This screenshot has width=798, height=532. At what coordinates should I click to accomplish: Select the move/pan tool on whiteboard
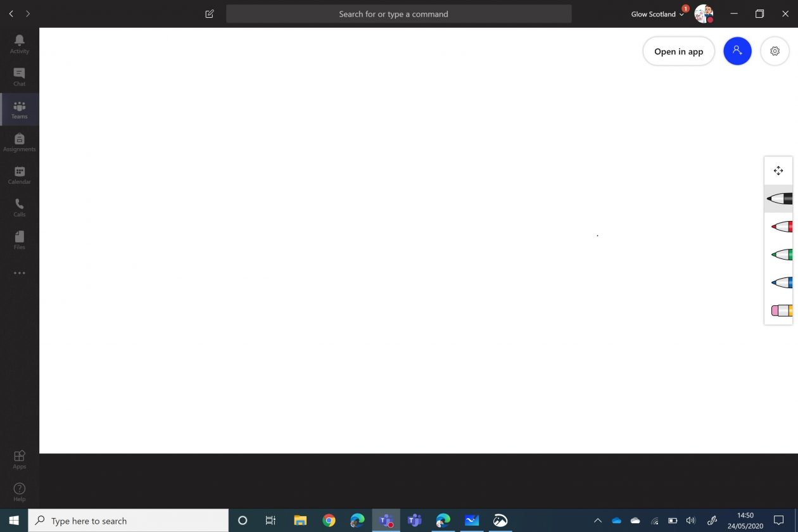778,170
